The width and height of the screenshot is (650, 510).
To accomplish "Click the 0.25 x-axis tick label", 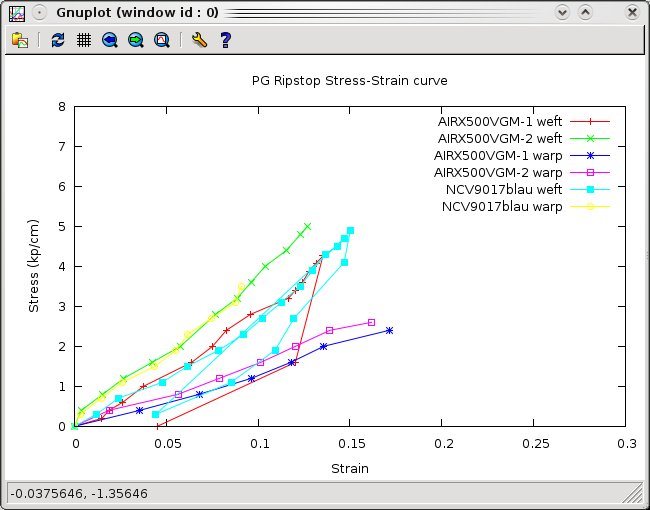I will (x=535, y=444).
